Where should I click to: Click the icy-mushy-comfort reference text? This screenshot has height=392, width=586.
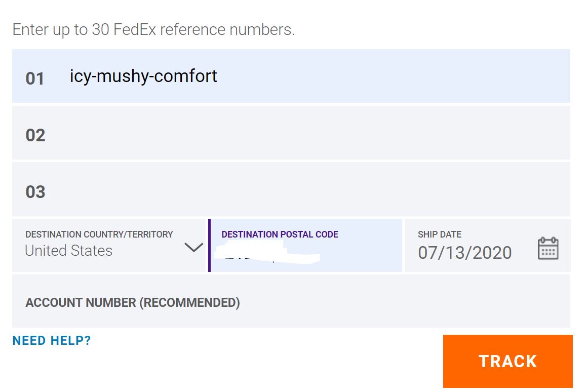(143, 76)
